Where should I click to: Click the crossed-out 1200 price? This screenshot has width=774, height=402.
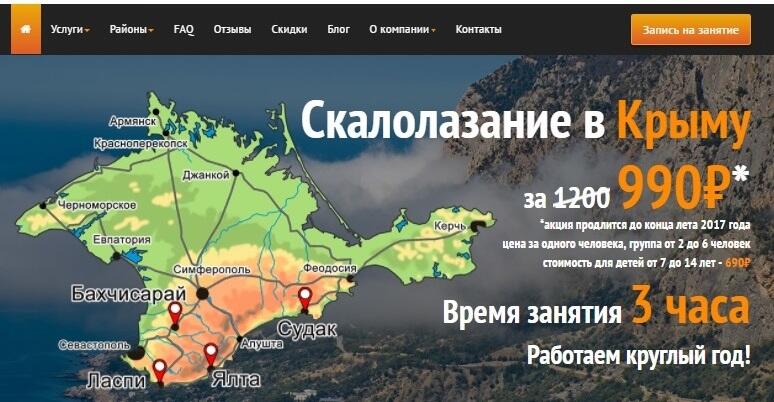[x=581, y=199]
